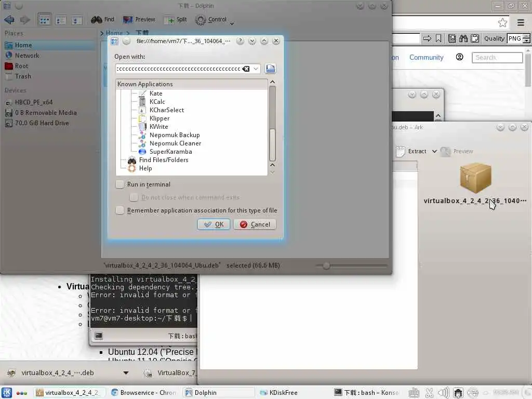Confirm the dialog with OK
This screenshot has width=532, height=399.
[214, 224]
